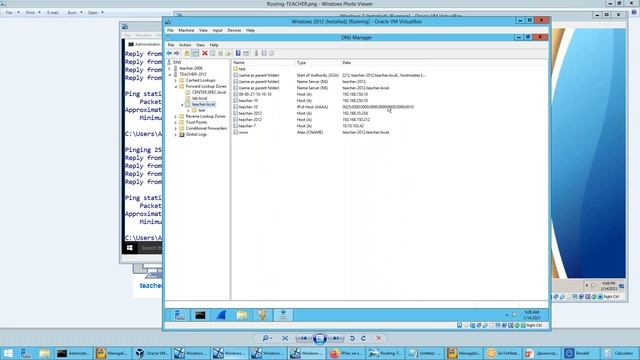Open Properties from the DNS Manager toolbar
This screenshot has height=360, width=640.
[x=213, y=53]
